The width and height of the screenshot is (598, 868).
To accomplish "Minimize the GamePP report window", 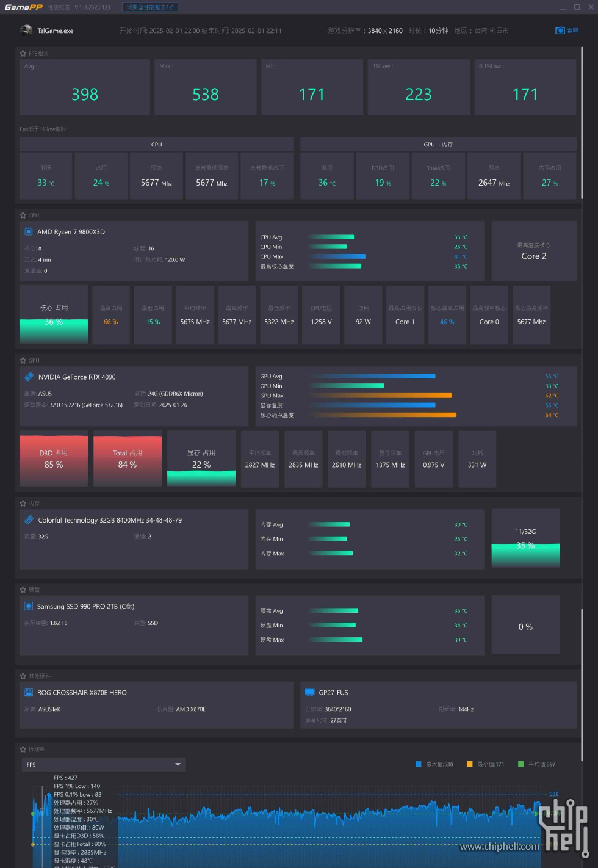I will (562, 7).
